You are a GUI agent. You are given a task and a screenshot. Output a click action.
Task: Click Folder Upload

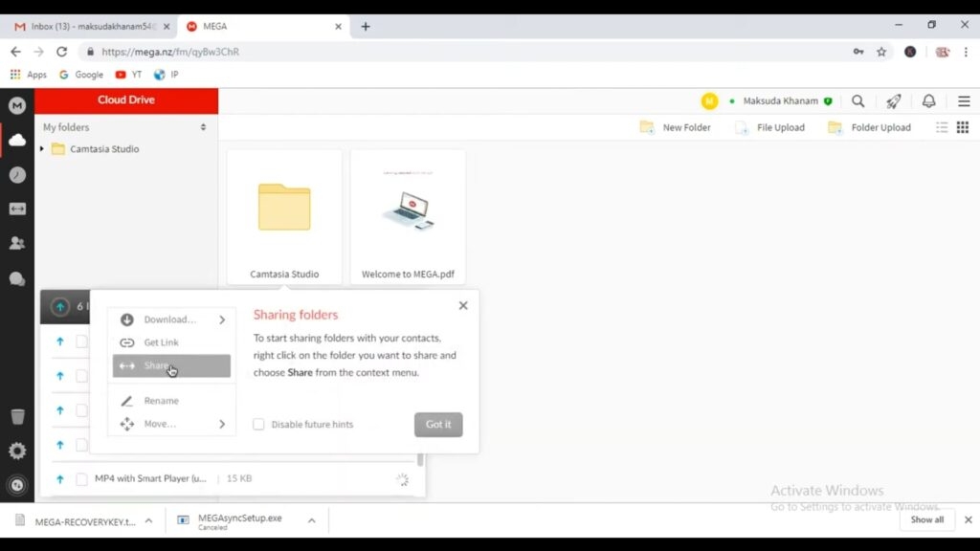[x=869, y=127]
